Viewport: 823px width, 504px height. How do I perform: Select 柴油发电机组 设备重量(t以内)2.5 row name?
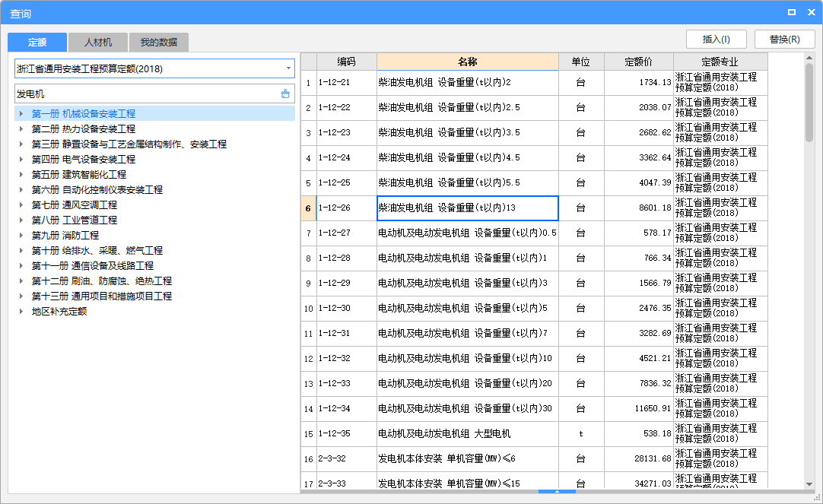[x=468, y=107]
